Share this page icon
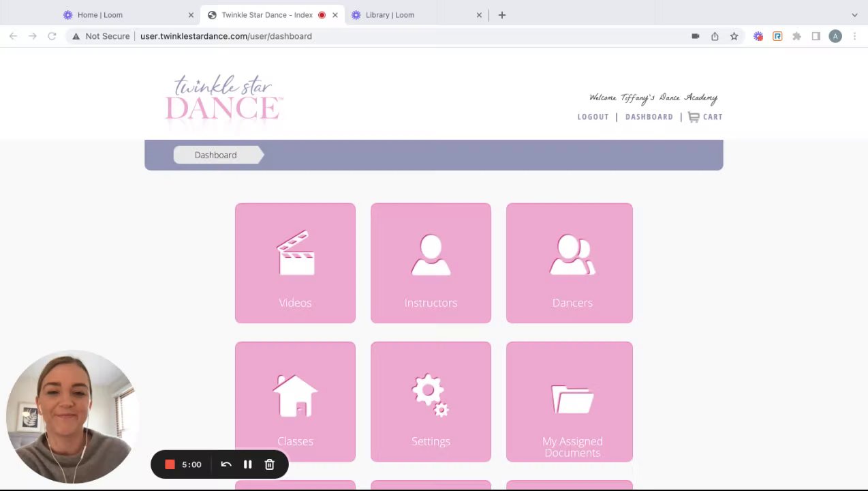The width and height of the screenshot is (868, 491). (x=715, y=36)
